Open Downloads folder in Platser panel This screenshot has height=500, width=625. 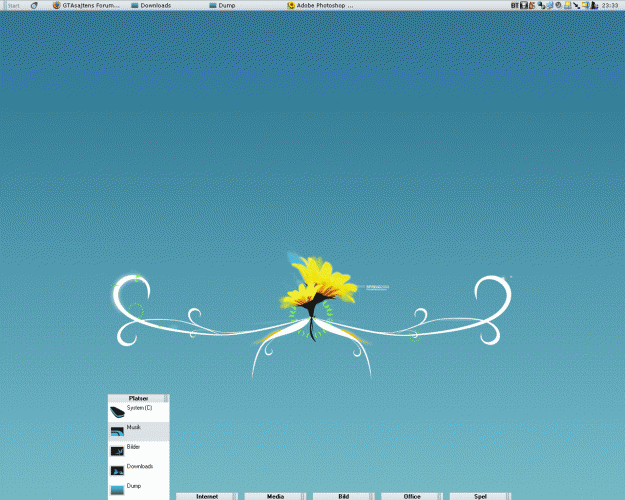click(117, 469)
